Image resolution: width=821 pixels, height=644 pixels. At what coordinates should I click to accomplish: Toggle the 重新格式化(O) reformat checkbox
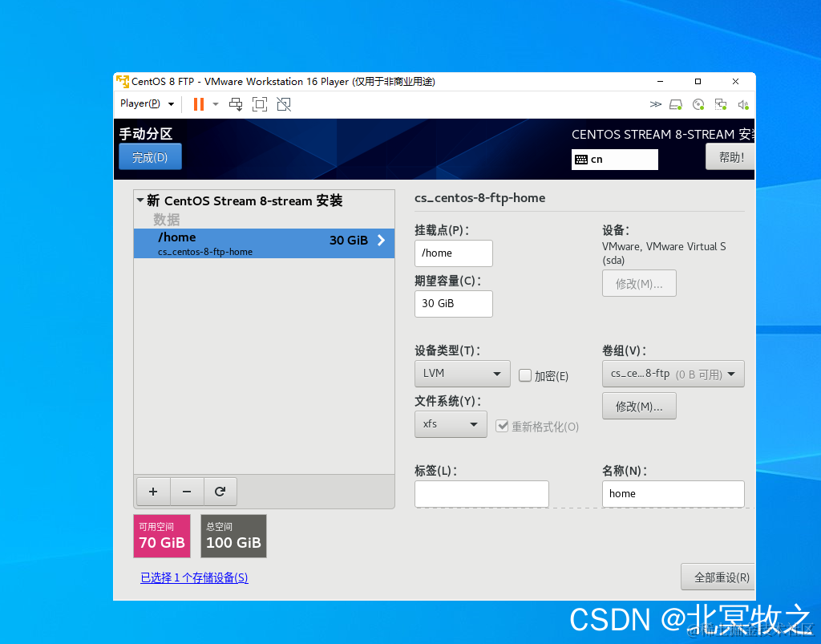click(502, 426)
